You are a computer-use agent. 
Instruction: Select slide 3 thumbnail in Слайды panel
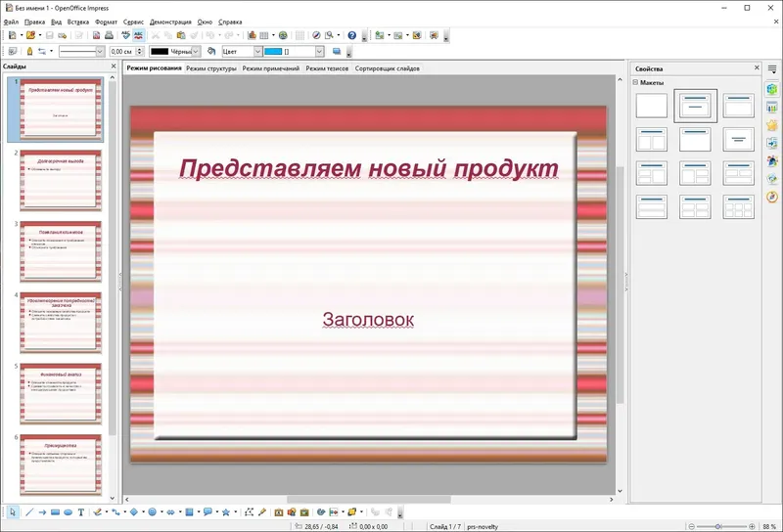[61, 251]
